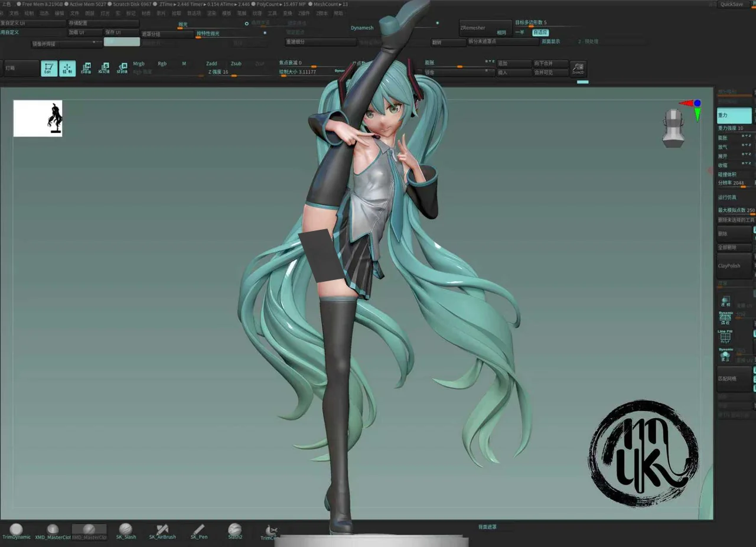This screenshot has width=756, height=547.
Task: Click the silhouette thumbnail preview in the viewport
Action: tap(38, 118)
